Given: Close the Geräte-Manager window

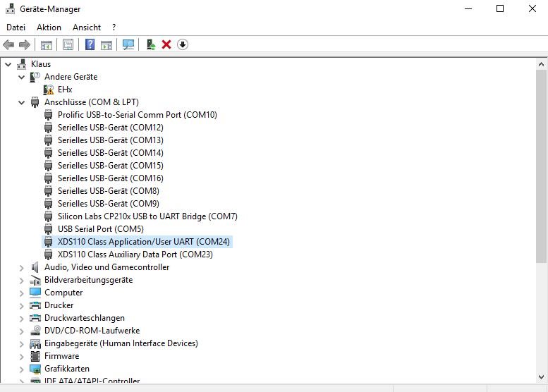Looking at the screenshot, I should 532,8.
